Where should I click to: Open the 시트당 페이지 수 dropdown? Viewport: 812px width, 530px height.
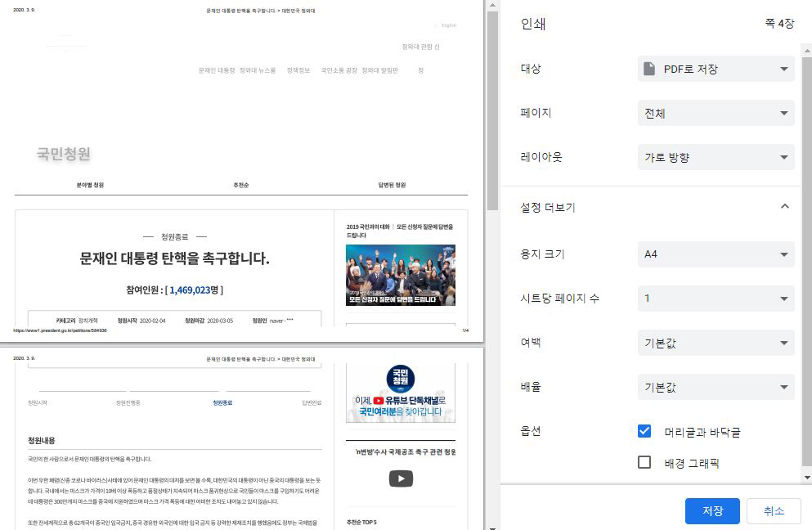(716, 298)
